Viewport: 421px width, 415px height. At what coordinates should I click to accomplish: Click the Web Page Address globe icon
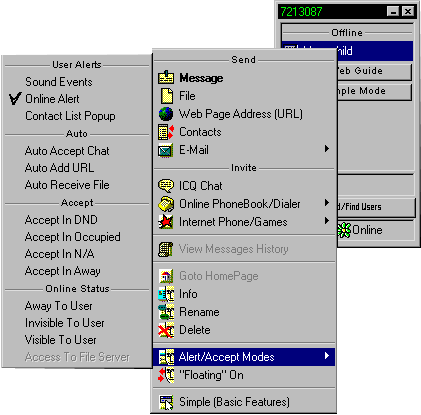(x=166, y=114)
